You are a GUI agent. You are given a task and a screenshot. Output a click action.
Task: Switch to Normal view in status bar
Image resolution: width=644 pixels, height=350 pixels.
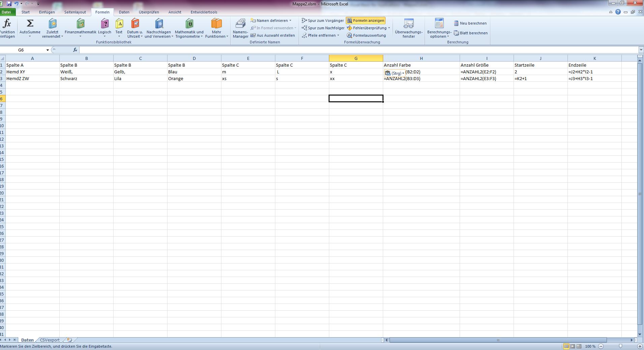point(566,346)
